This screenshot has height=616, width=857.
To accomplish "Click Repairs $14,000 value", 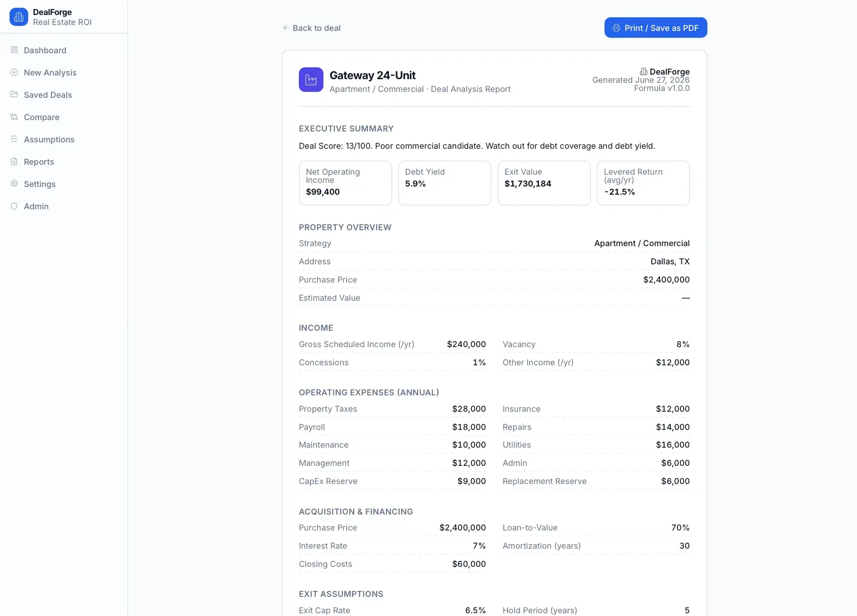I will [673, 427].
